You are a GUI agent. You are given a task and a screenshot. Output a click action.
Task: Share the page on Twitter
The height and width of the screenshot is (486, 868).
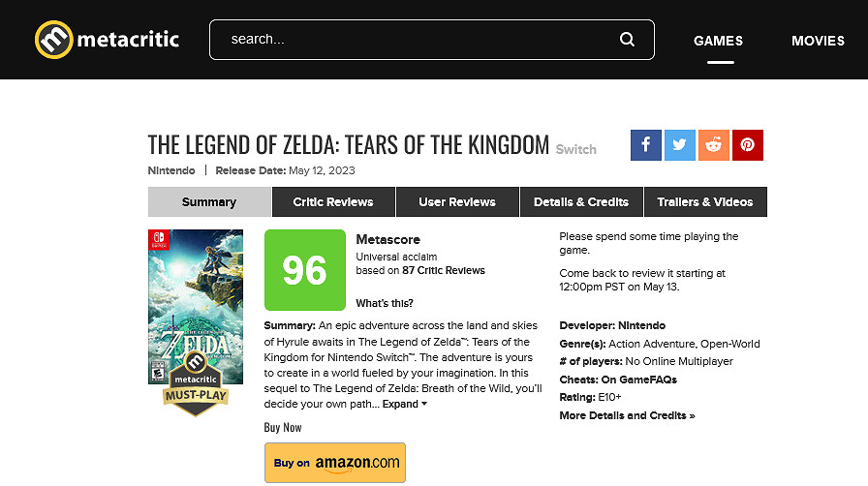click(x=680, y=145)
